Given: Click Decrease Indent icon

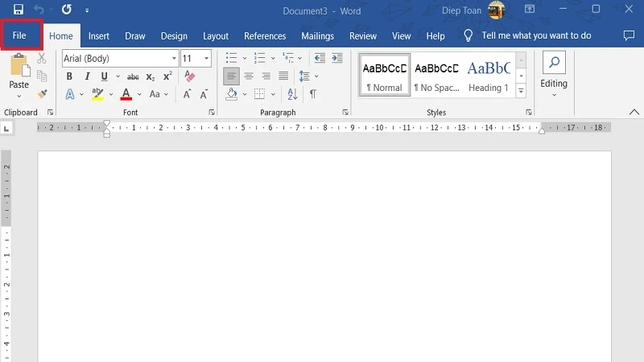Looking at the screenshot, I should (320, 58).
